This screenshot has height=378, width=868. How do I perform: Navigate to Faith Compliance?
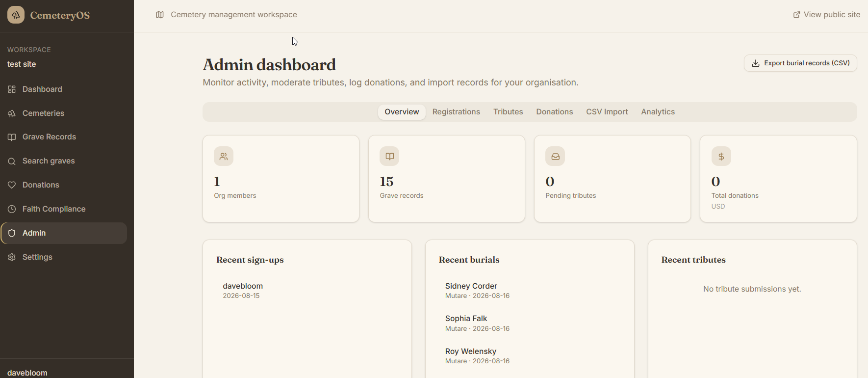click(x=64, y=209)
